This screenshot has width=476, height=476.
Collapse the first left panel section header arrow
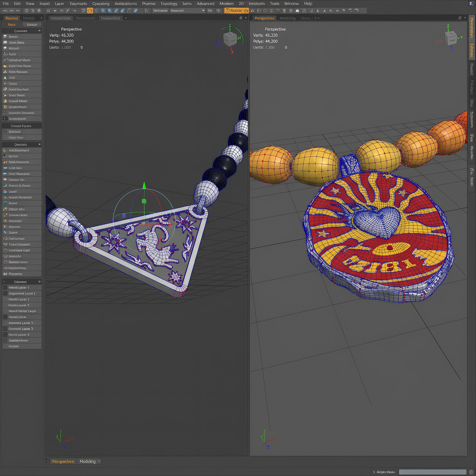pyautogui.click(x=39, y=31)
